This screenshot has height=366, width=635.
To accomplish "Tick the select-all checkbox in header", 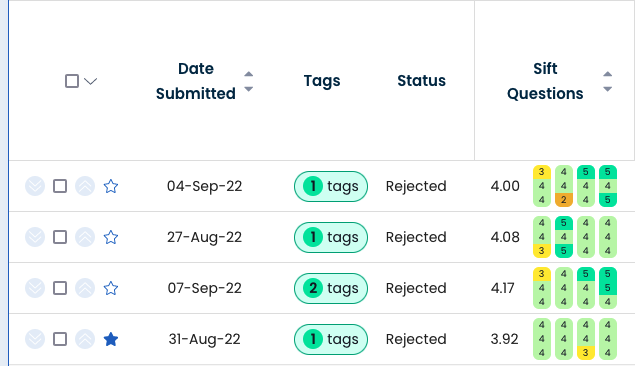I will click(x=72, y=81).
